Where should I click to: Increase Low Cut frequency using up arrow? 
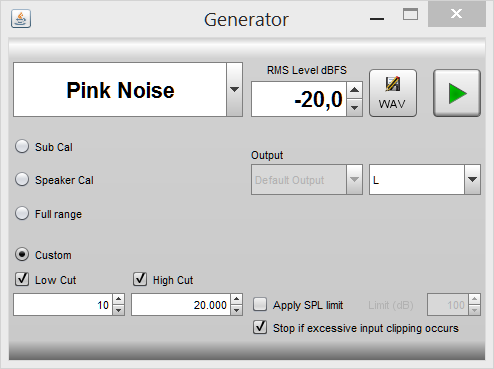pos(118,299)
